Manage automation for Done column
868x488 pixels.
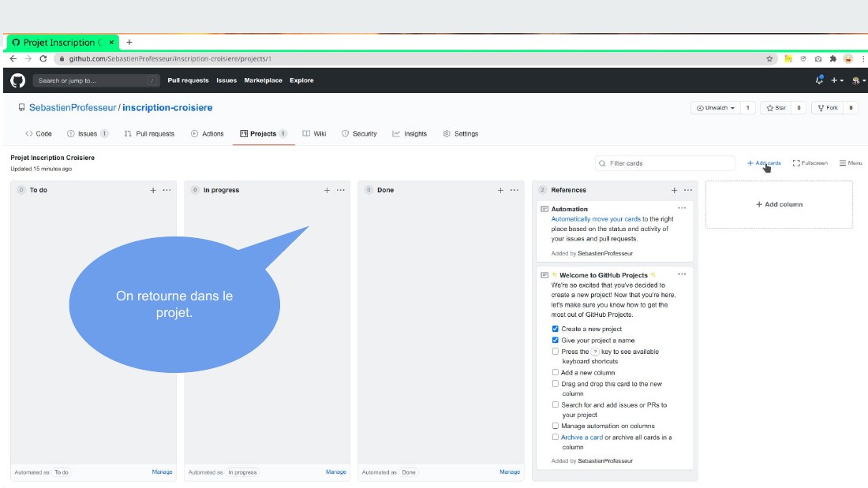click(510, 472)
